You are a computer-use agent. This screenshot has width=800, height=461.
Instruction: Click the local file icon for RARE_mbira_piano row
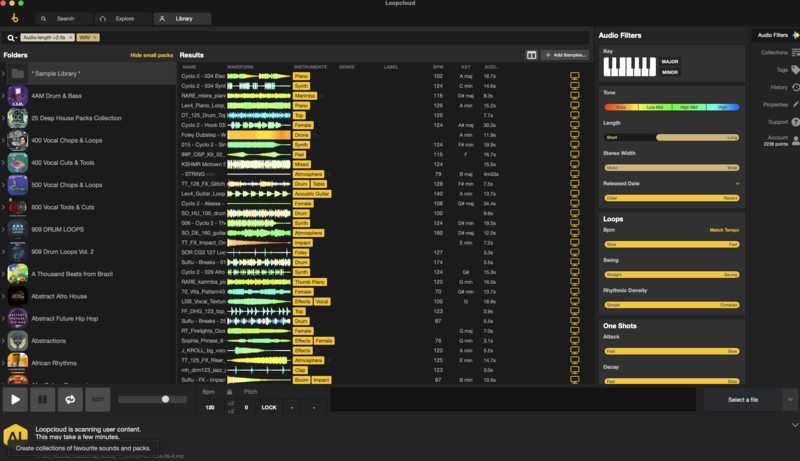[x=574, y=96]
